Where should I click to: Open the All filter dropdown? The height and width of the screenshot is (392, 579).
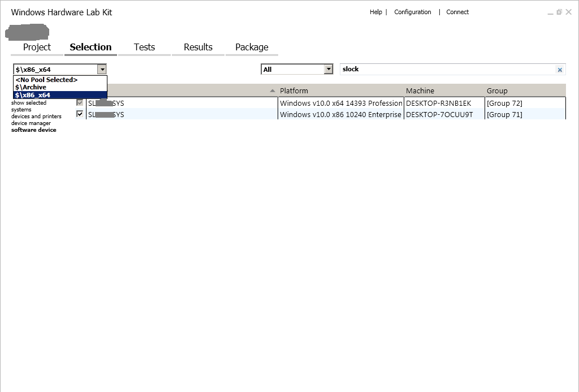(x=329, y=70)
